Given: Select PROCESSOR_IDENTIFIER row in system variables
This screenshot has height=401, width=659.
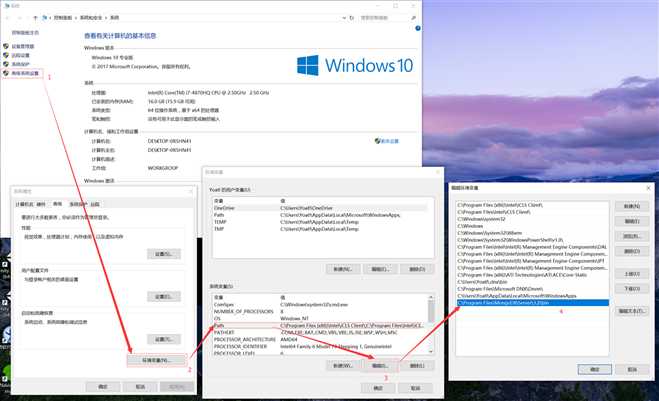Looking at the screenshot, I should [x=319, y=346].
